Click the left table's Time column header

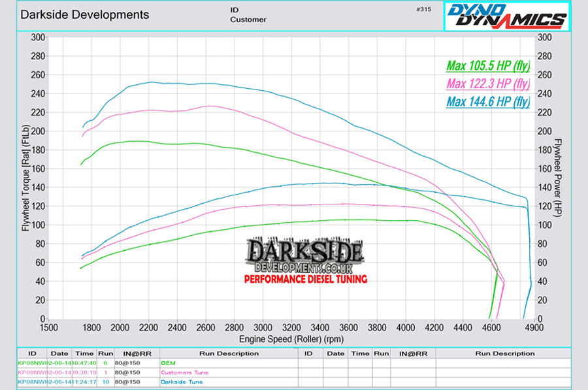[84, 353]
